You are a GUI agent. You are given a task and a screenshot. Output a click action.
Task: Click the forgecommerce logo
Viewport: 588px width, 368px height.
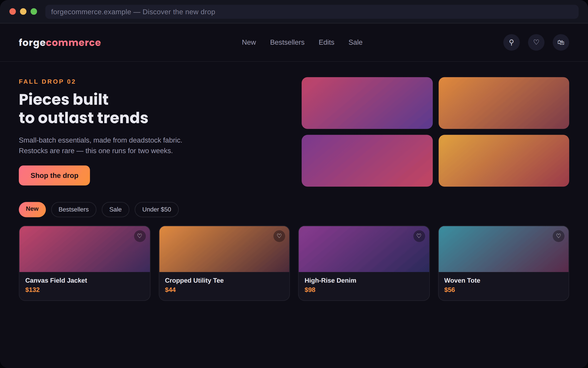60,43
